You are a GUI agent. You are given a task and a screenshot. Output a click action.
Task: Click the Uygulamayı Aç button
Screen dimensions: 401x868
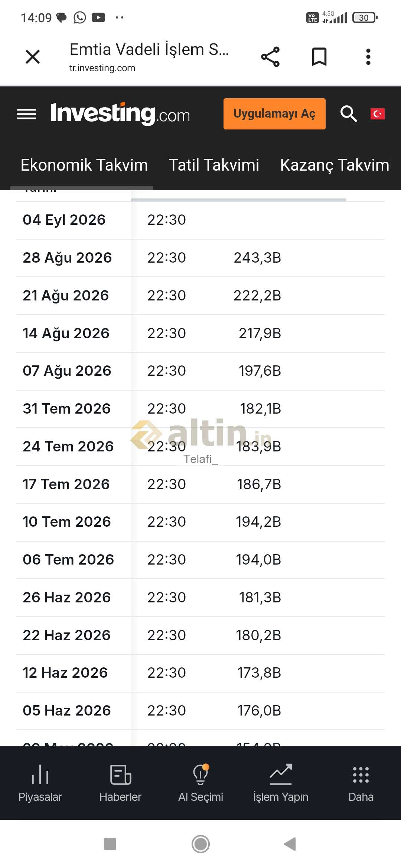[x=274, y=114]
